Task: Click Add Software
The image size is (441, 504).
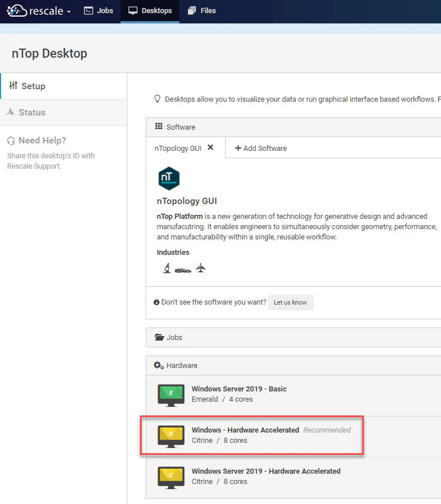Action: 260,148
